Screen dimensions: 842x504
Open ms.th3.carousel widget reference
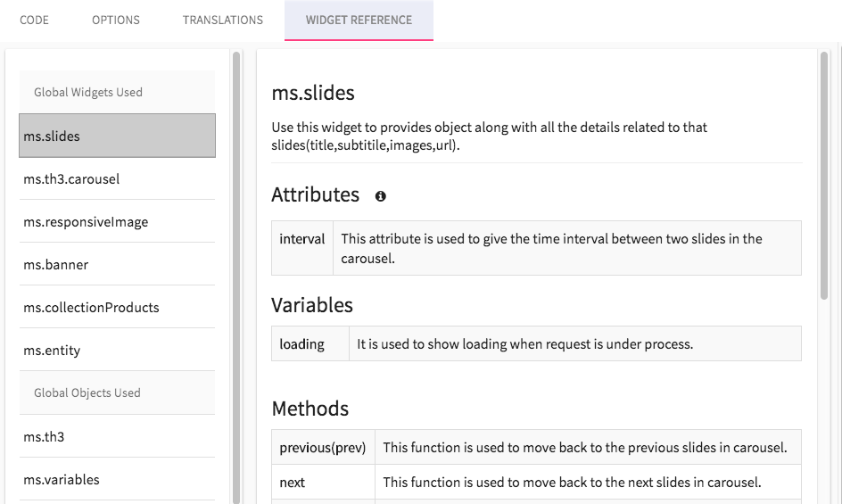point(117,179)
